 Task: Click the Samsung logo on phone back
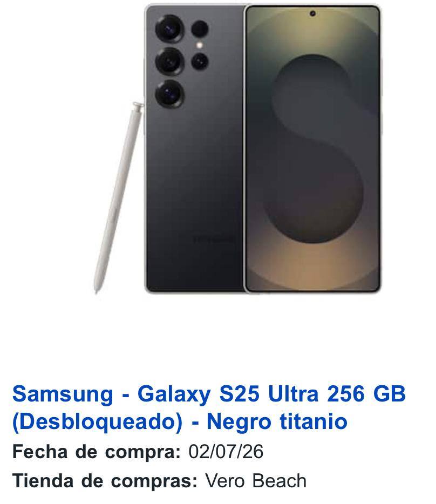[213, 240]
